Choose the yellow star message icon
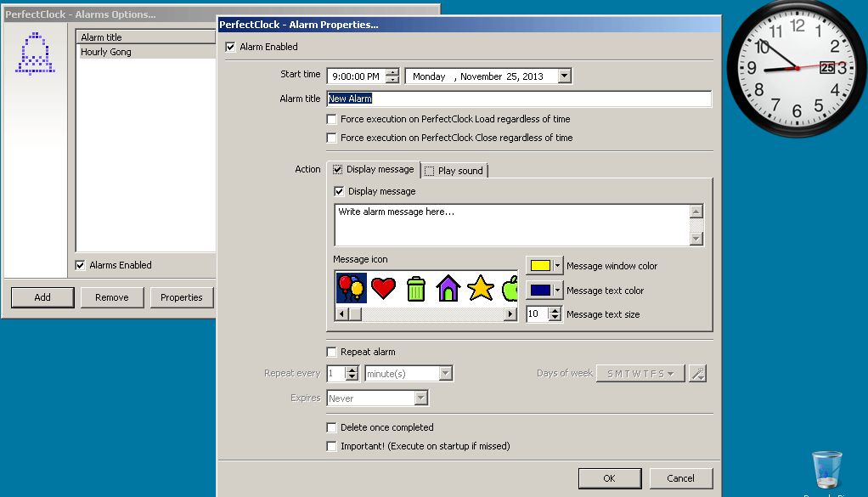868x497 pixels. (x=480, y=289)
